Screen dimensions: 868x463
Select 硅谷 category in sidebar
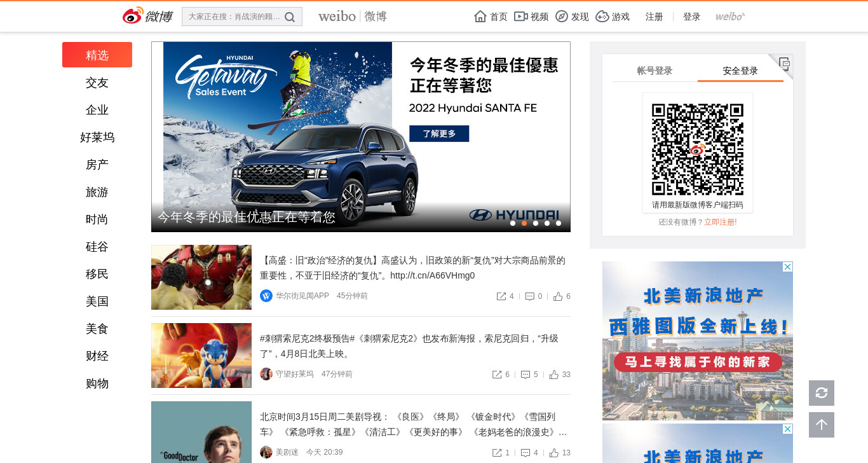pyautogui.click(x=97, y=247)
